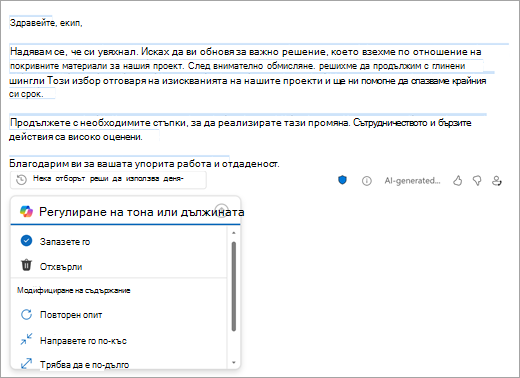Choose Направете го по-къс option
The image size is (520, 378).
[119, 340]
